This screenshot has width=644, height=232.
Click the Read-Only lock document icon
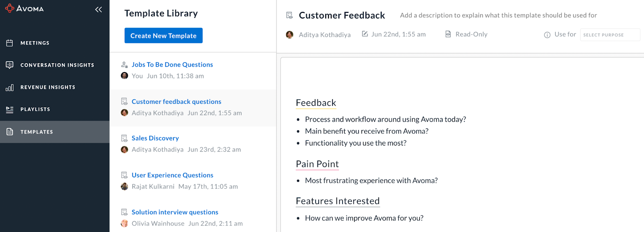448,34
